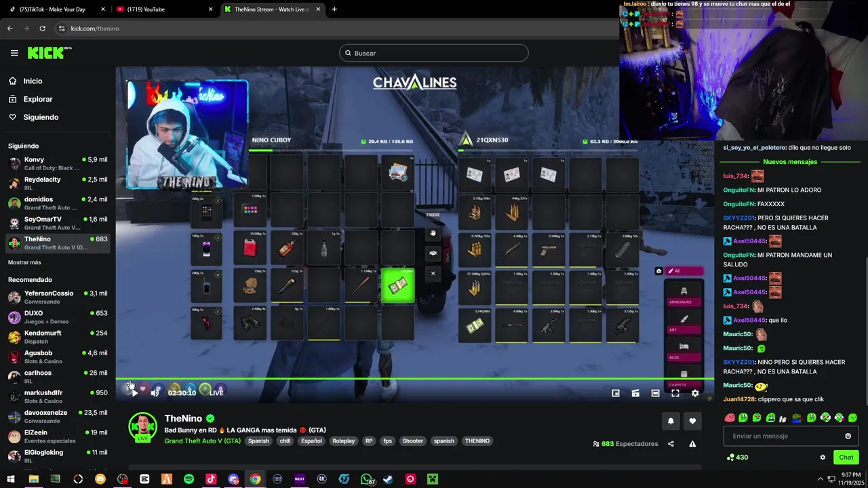The image size is (868, 488).
Task: Focus the Buscar search box
Action: tap(434, 53)
